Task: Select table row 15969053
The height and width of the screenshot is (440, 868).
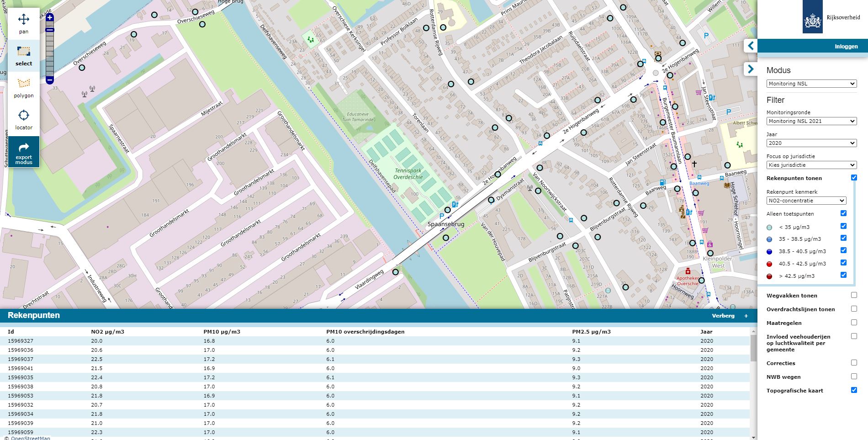Action: pyautogui.click(x=375, y=396)
